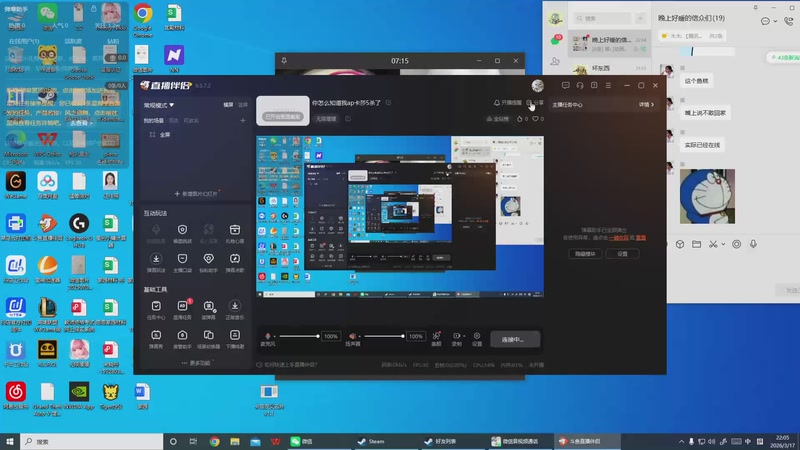Select the 我的场景 tab

click(154, 120)
